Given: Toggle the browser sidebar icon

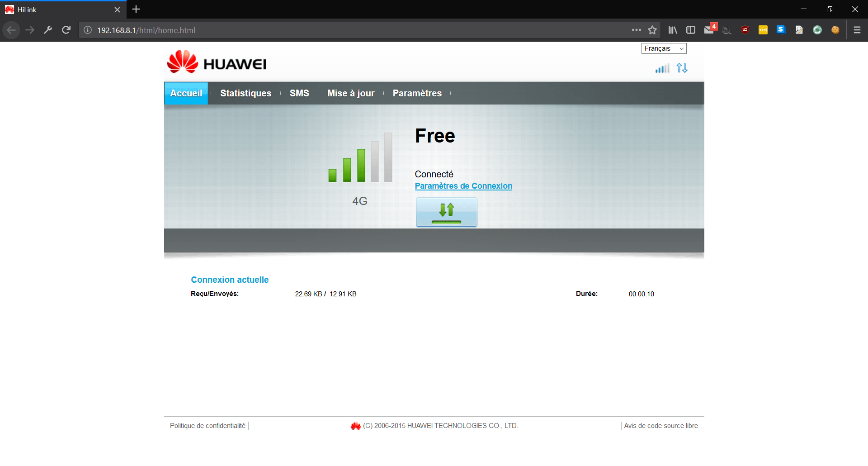Looking at the screenshot, I should coord(691,30).
